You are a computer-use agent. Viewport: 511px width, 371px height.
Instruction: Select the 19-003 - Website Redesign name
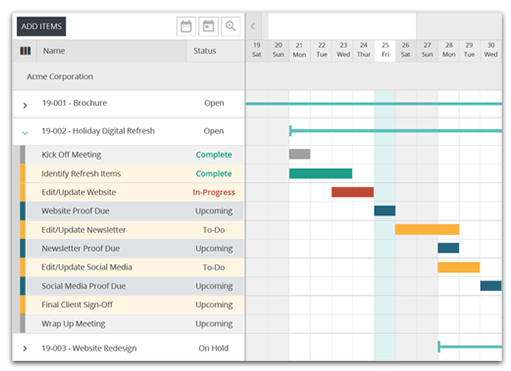89,348
